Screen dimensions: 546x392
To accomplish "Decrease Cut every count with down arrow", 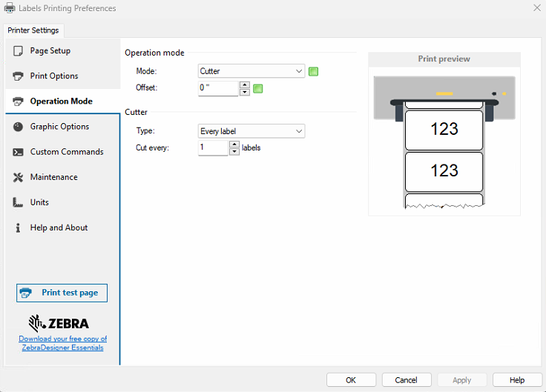I will (234, 152).
